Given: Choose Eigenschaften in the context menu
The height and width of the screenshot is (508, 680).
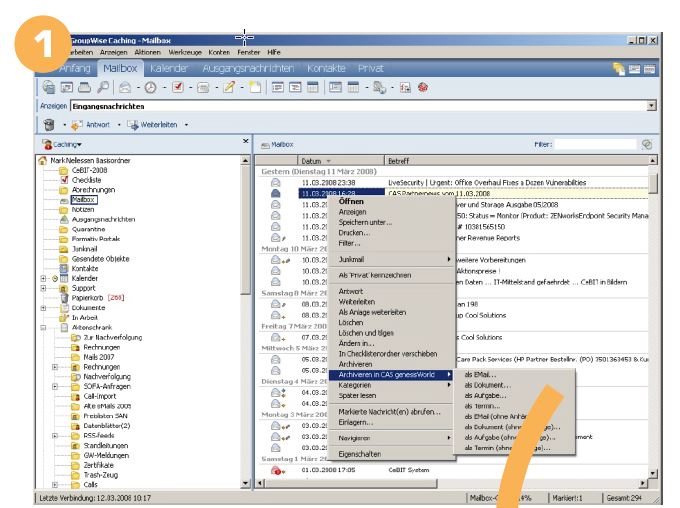Looking at the screenshot, I should (360, 454).
